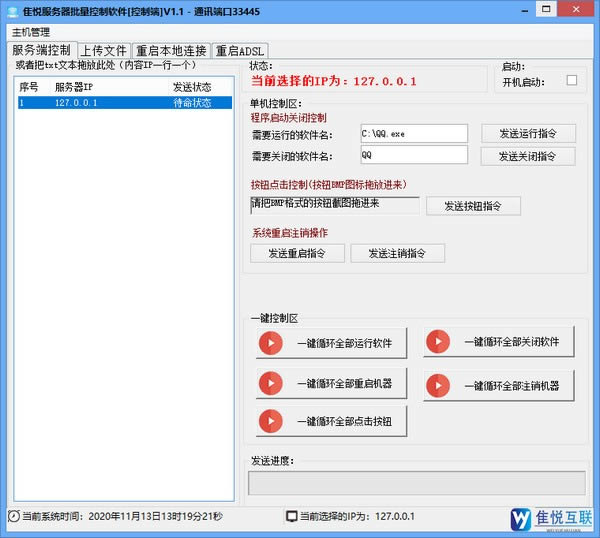Screen dimensions: 600x538
Task: Click the app icon in the title bar
Action: tap(13, 11)
